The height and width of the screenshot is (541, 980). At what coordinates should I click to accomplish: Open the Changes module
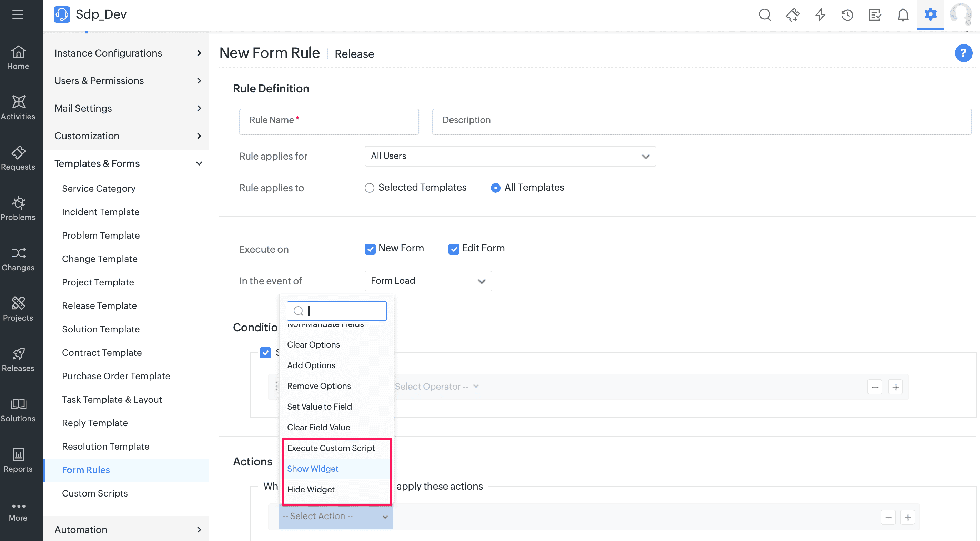[x=18, y=259]
